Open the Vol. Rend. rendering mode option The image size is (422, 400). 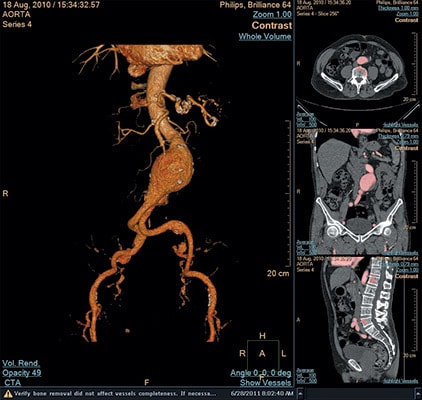(x=21, y=363)
